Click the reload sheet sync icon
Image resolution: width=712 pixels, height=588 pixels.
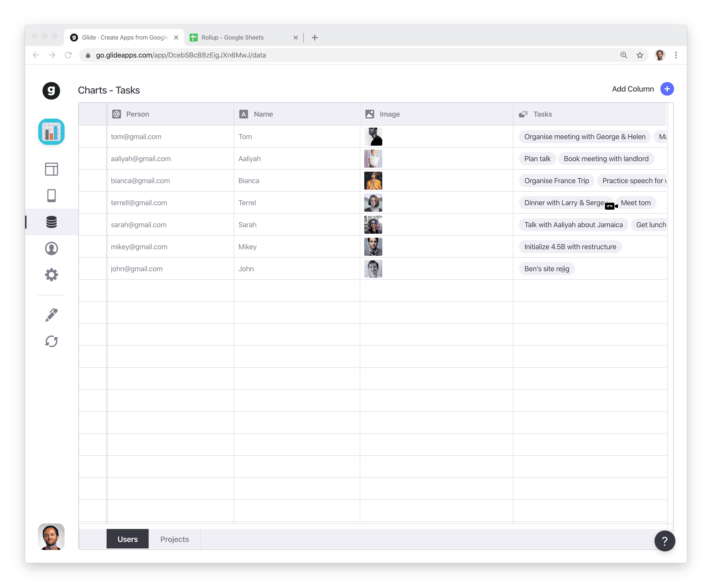tap(51, 341)
